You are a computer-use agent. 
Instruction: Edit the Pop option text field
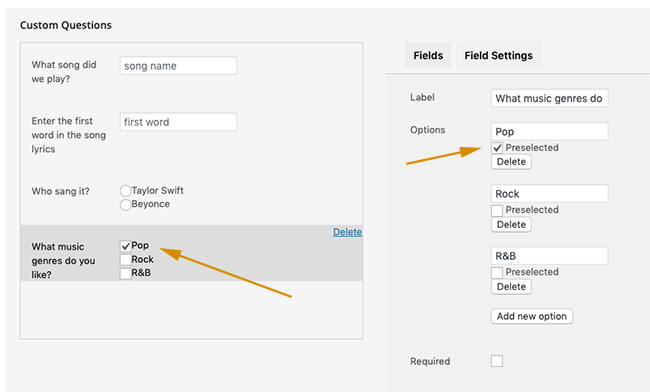pos(549,131)
